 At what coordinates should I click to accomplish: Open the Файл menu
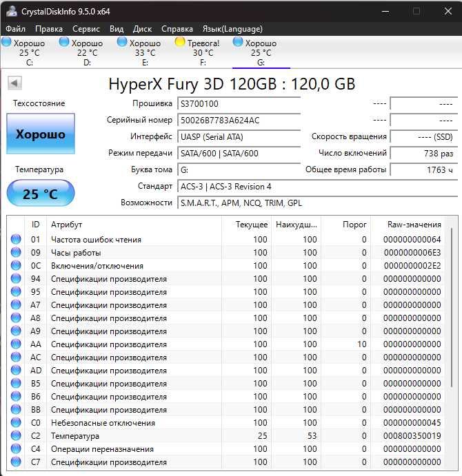coord(15,29)
